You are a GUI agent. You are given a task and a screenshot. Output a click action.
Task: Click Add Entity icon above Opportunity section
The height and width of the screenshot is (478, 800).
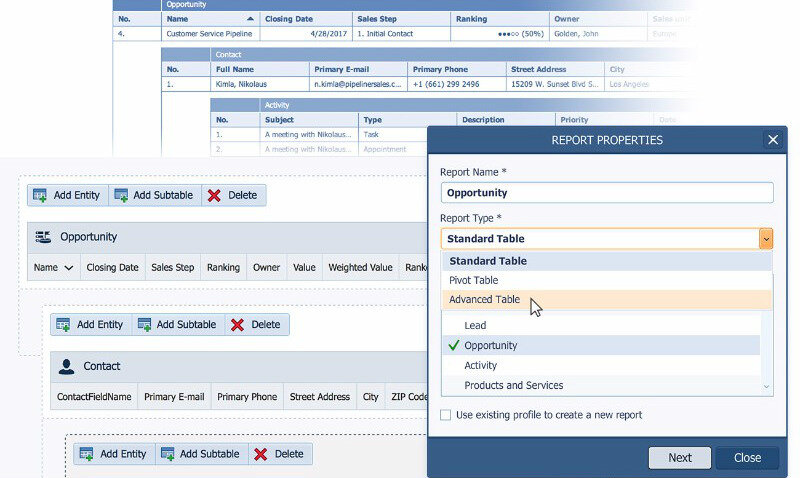40,195
